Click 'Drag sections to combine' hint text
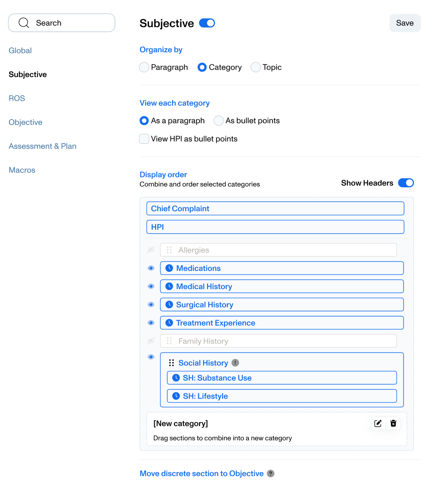Screen dimensions: 448x483 tap(222, 438)
